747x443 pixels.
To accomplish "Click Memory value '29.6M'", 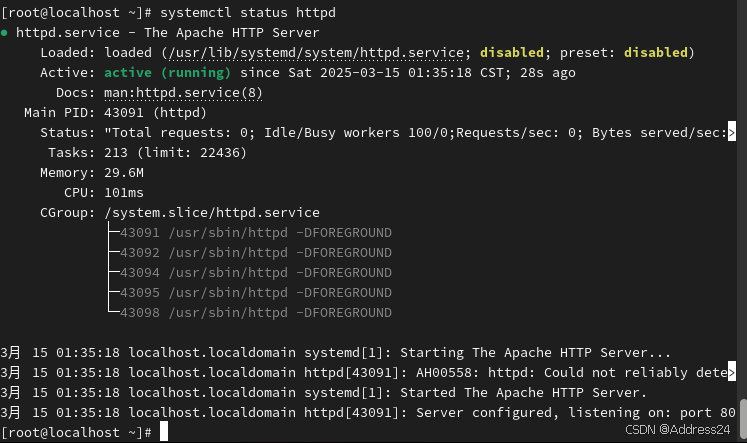I will 124,172.
